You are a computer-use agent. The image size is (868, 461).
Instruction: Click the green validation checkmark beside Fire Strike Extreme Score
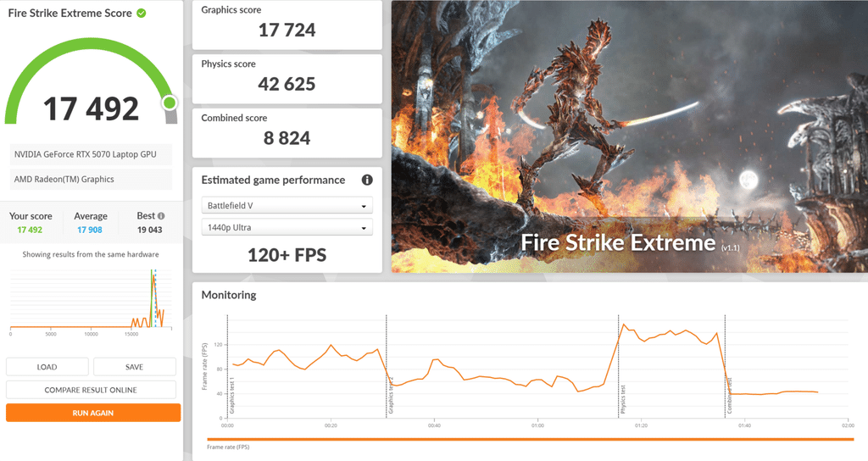[x=142, y=14]
